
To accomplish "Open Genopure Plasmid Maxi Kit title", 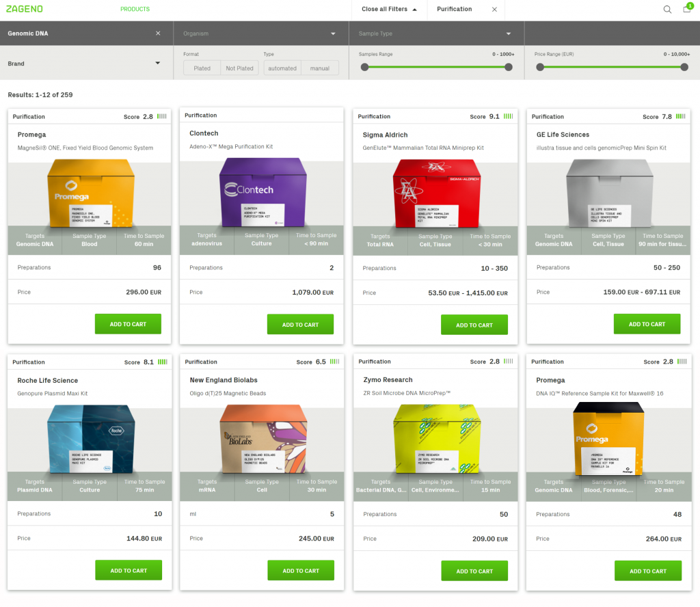I will [52, 393].
